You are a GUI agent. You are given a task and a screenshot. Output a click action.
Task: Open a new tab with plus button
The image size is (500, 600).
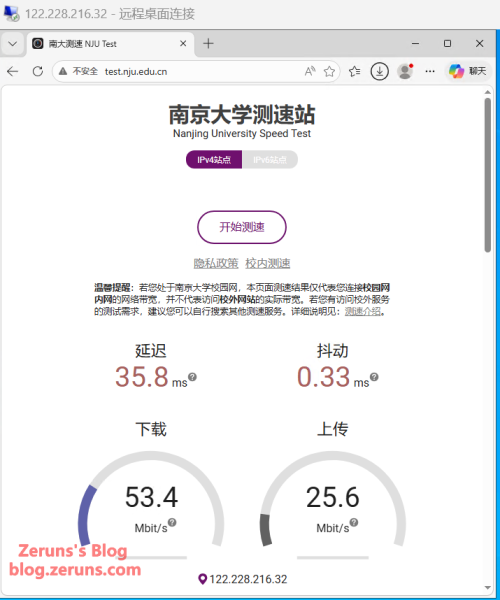tap(208, 44)
